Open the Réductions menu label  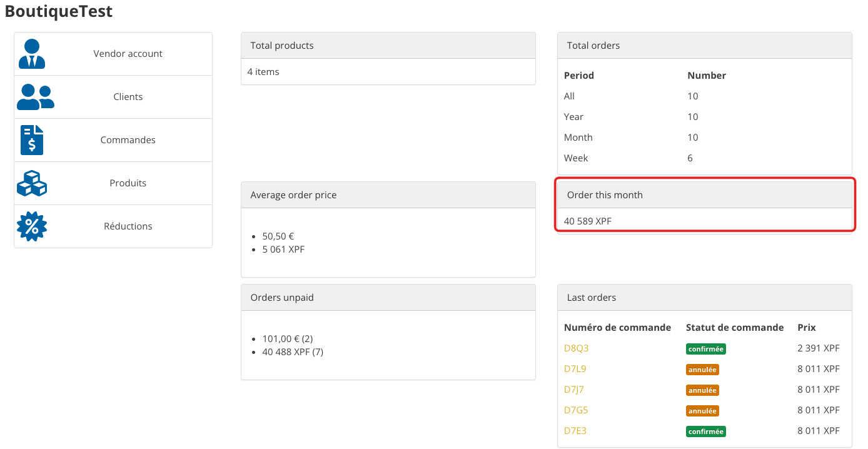pos(128,226)
